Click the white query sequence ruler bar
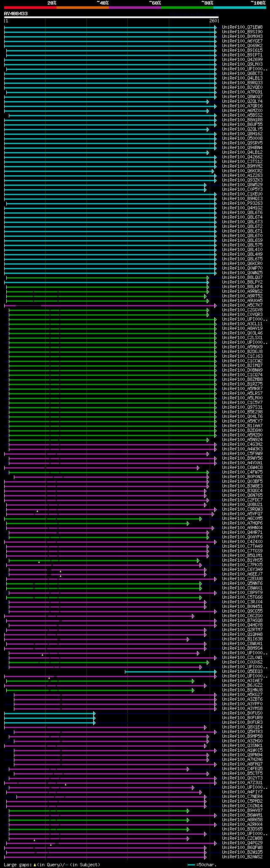Screen dimensions: 270x868 (111, 17)
